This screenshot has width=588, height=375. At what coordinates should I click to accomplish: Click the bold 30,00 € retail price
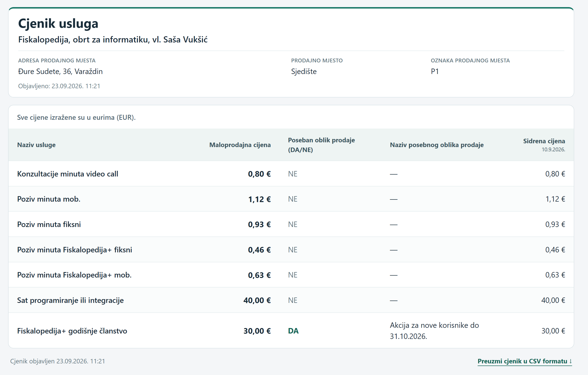pos(257,331)
